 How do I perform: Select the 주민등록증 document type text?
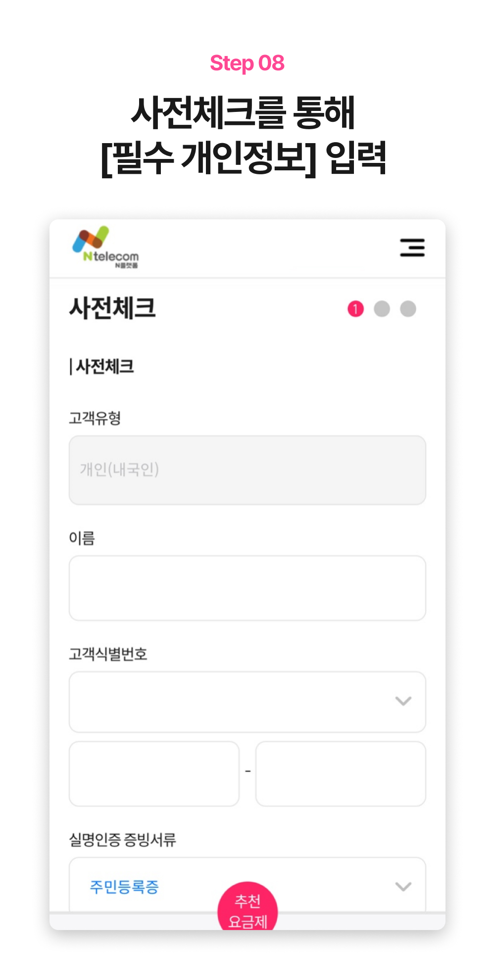coord(124,886)
